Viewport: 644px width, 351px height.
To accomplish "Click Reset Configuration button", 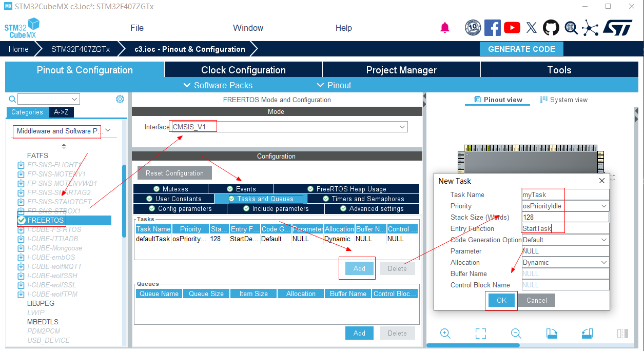I will pyautogui.click(x=174, y=173).
